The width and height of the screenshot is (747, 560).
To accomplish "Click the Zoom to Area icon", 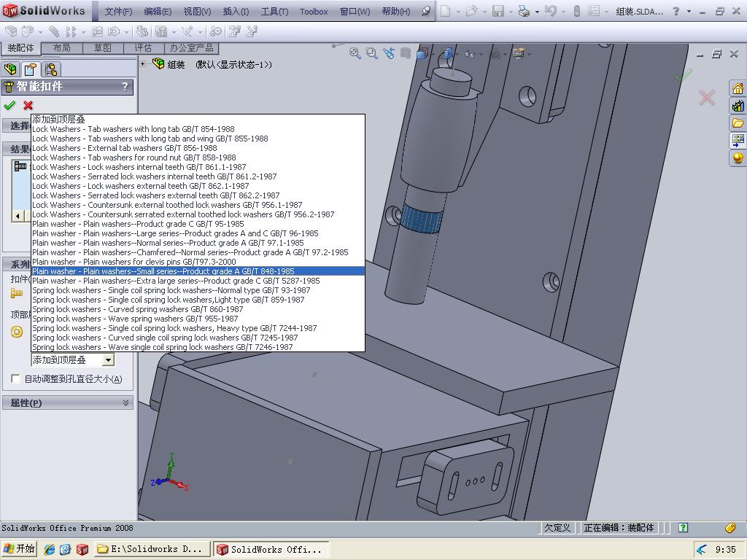I will click(x=371, y=52).
